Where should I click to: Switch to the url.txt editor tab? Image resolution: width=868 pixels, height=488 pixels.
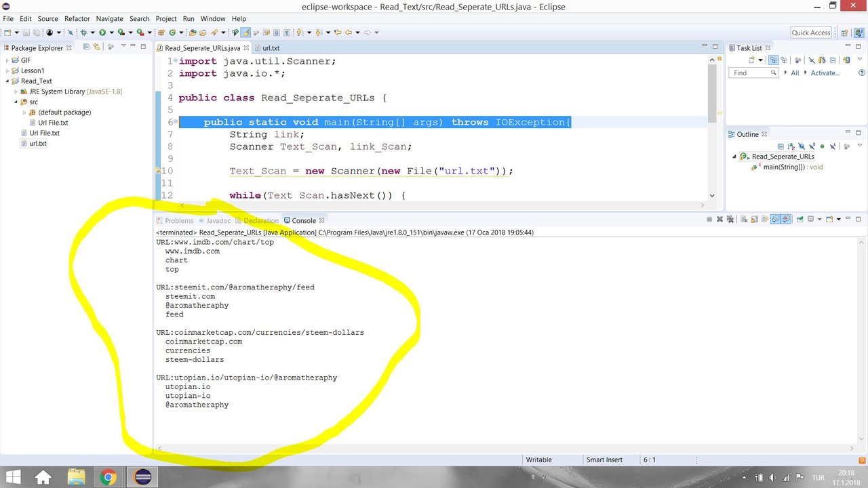tap(270, 48)
